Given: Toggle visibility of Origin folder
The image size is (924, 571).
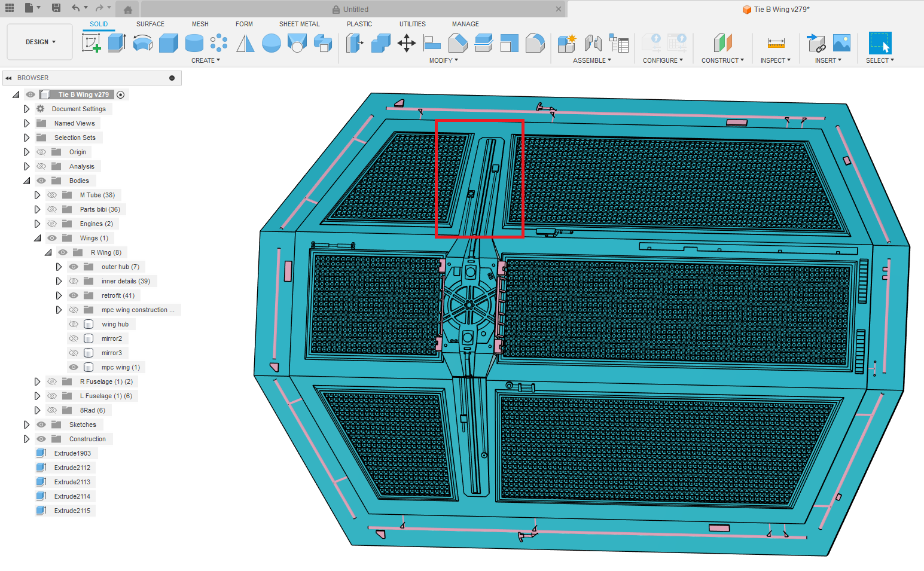Looking at the screenshot, I should coord(41,152).
